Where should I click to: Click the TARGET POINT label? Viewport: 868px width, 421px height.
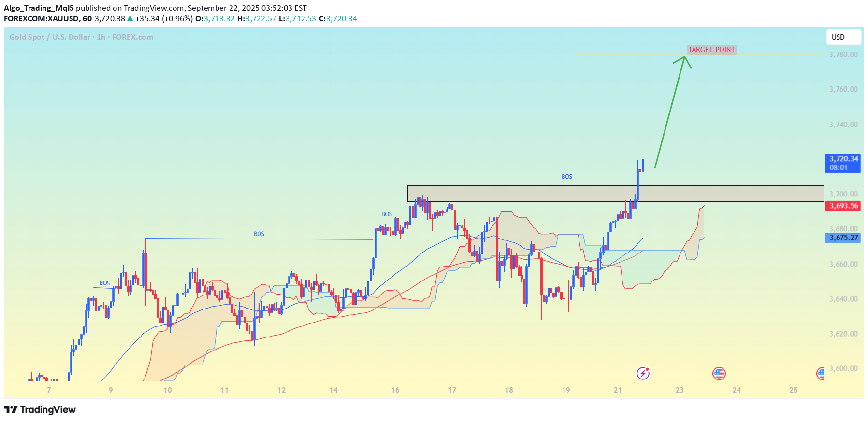(711, 49)
